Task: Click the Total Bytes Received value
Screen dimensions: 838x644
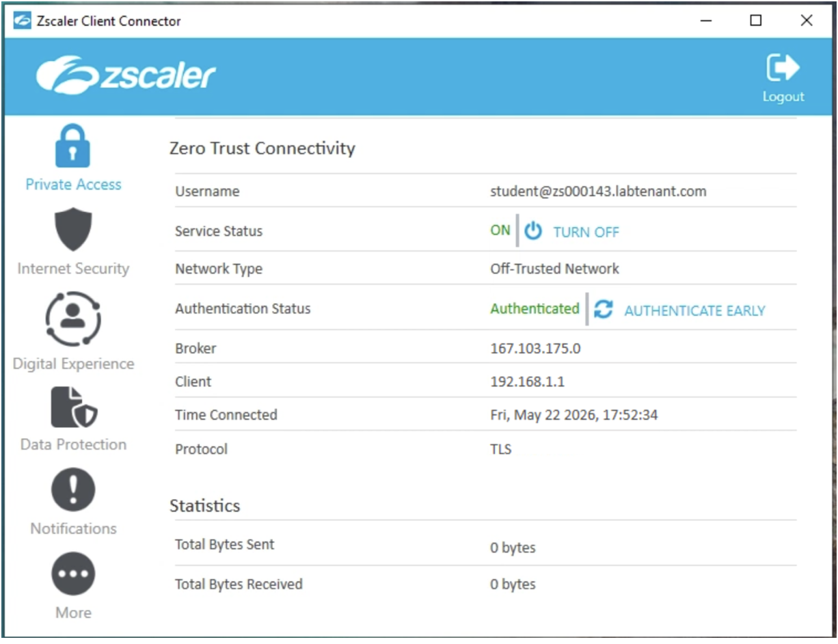Action: [513, 585]
